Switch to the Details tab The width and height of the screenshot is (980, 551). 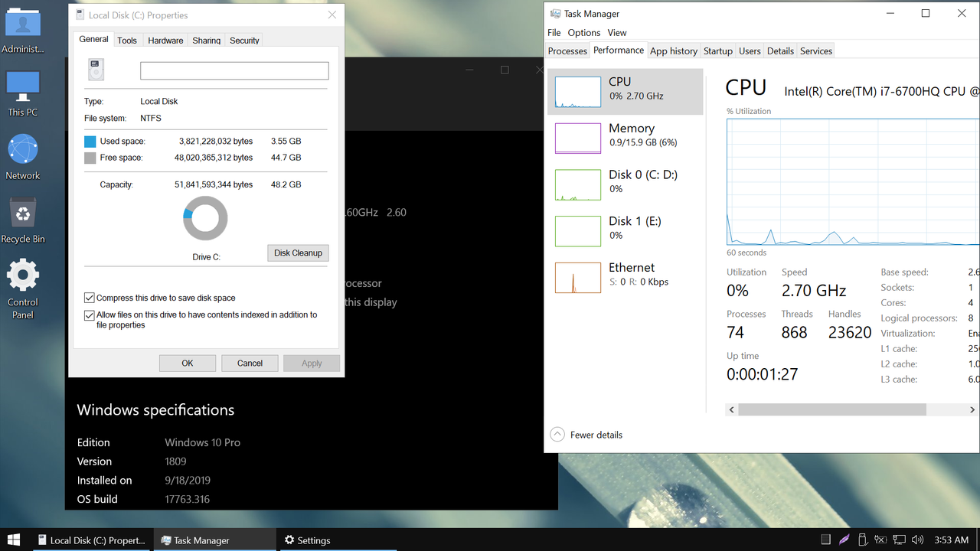coord(780,51)
